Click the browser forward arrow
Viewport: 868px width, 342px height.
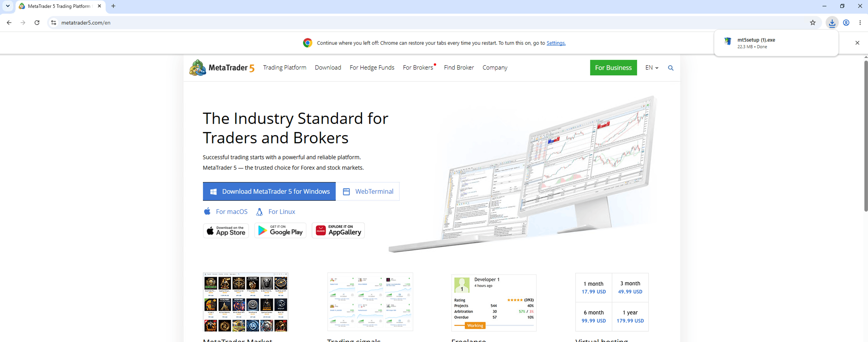pos(23,23)
